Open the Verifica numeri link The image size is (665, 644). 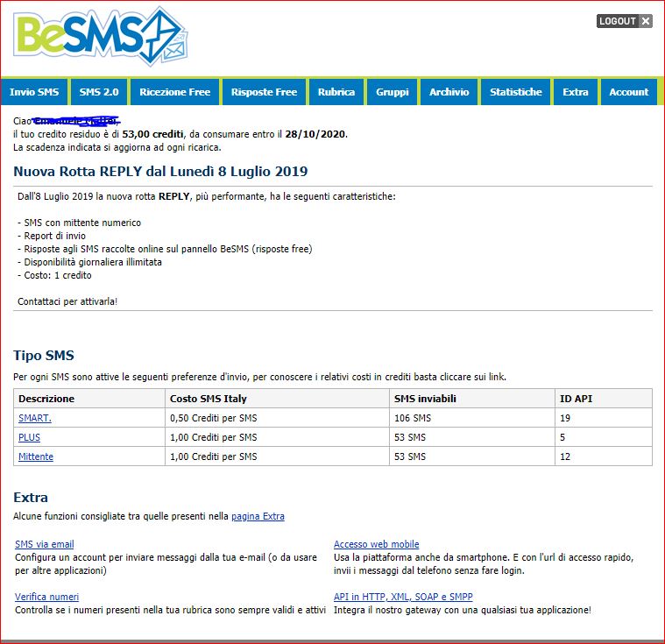click(x=46, y=597)
